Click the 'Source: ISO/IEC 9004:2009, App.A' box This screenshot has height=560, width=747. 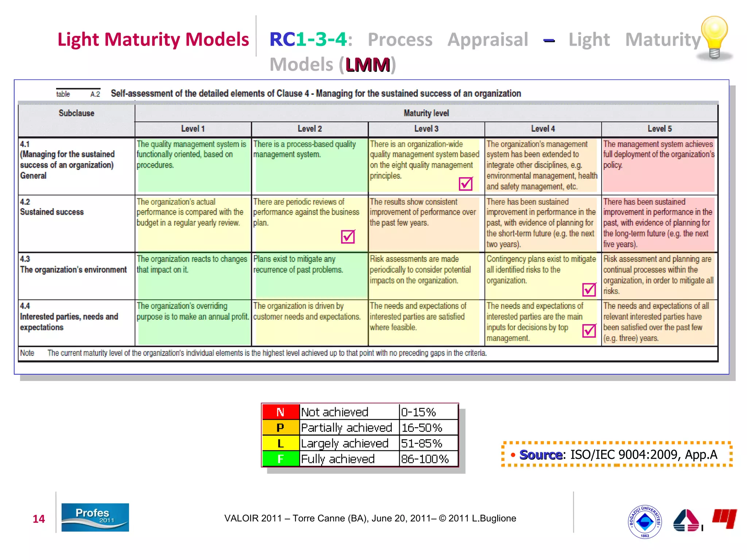click(617, 454)
